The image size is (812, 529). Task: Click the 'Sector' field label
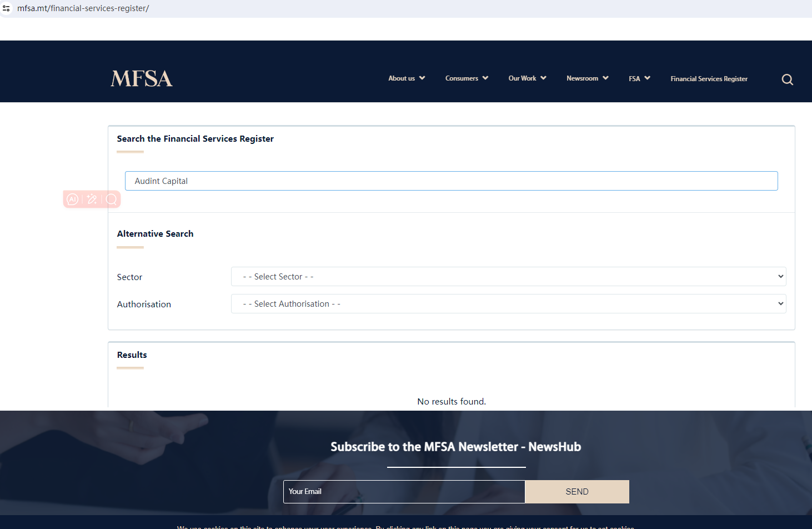(129, 277)
